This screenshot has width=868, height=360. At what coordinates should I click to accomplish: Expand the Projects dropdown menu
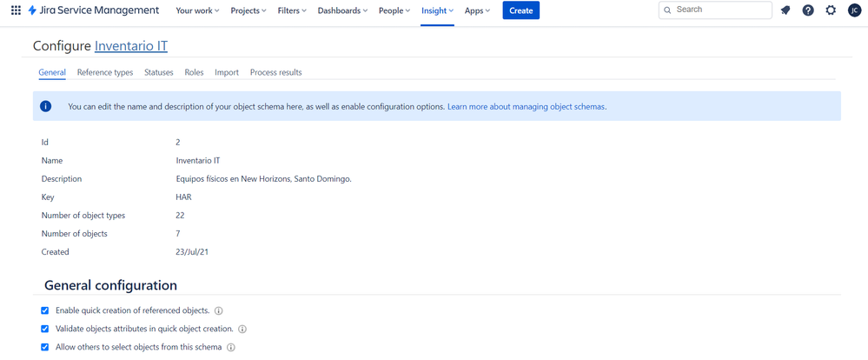[248, 10]
